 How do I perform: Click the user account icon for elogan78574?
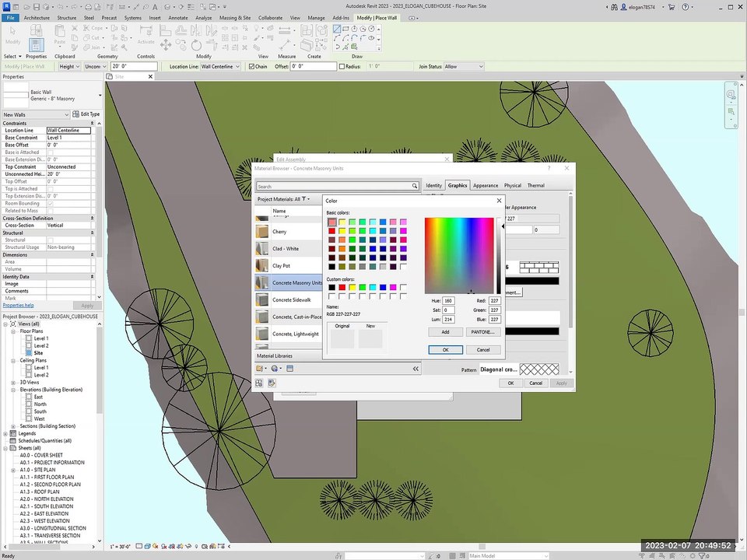pyautogui.click(x=623, y=7)
